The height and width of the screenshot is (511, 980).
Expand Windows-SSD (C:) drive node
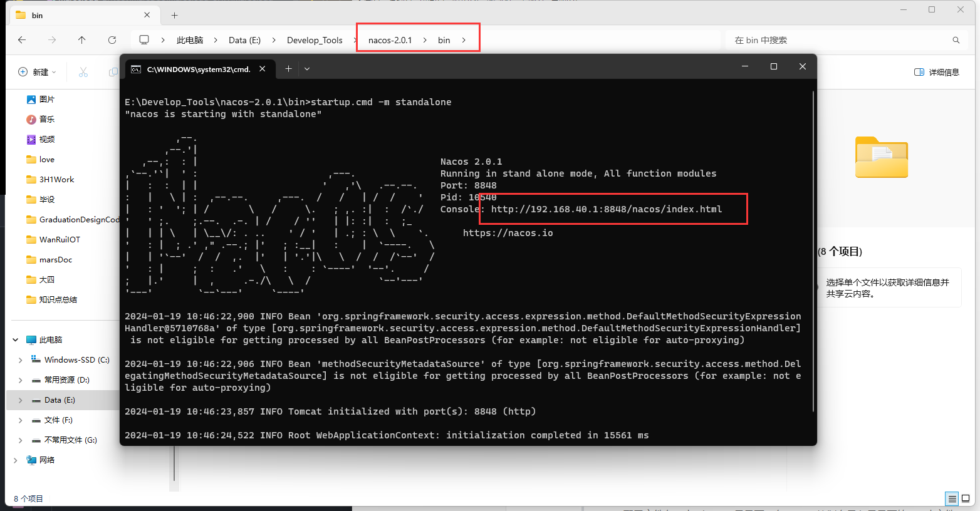[x=21, y=359]
